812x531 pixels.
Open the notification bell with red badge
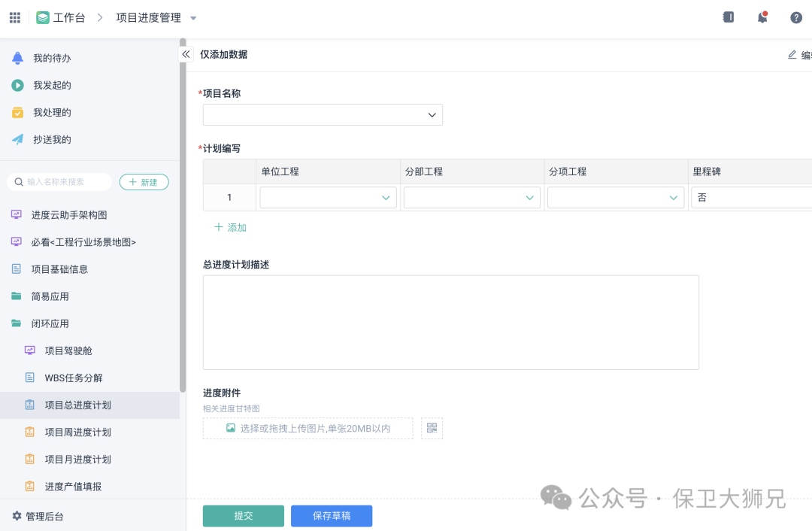click(762, 17)
